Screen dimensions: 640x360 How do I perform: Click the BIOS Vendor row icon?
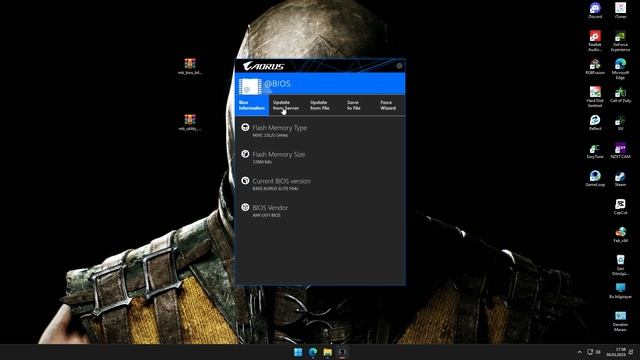click(245, 207)
